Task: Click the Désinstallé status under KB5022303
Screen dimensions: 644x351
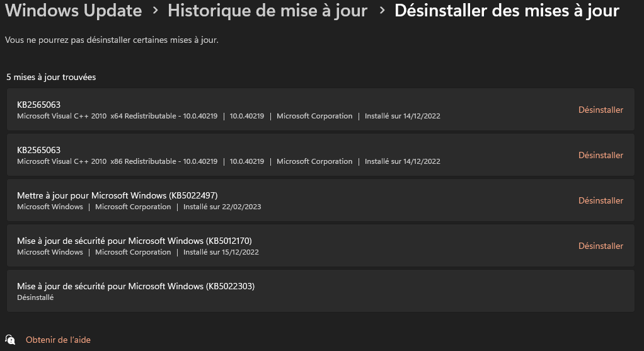Action: 35,297
